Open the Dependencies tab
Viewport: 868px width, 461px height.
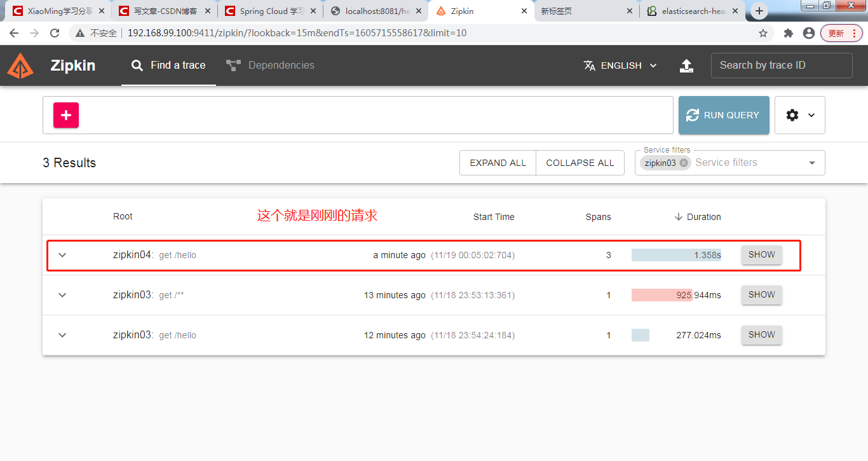[270, 65]
